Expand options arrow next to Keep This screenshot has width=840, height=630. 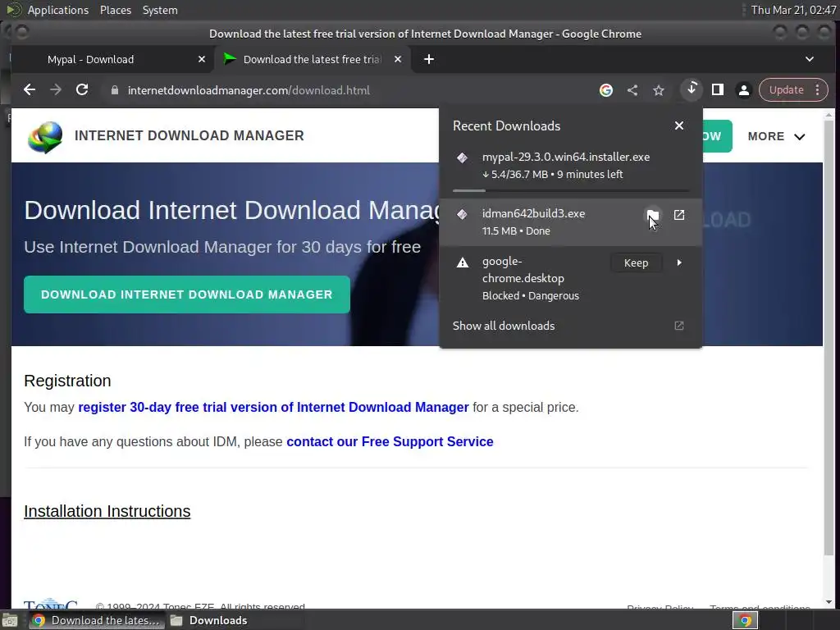[678, 262]
